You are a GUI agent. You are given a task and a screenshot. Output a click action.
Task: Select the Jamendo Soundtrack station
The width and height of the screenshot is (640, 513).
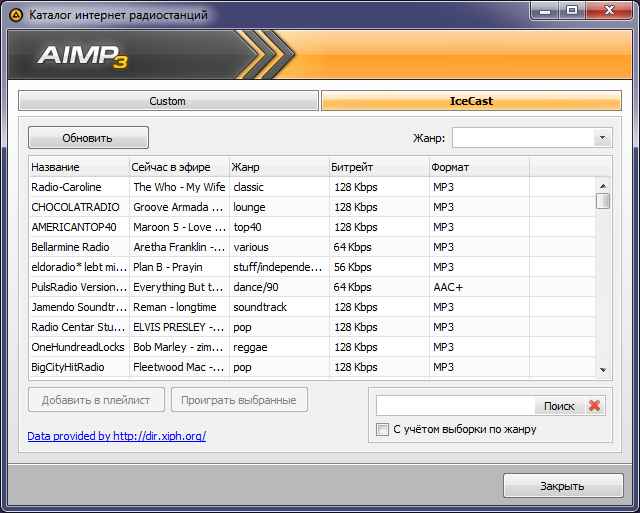[312, 307]
